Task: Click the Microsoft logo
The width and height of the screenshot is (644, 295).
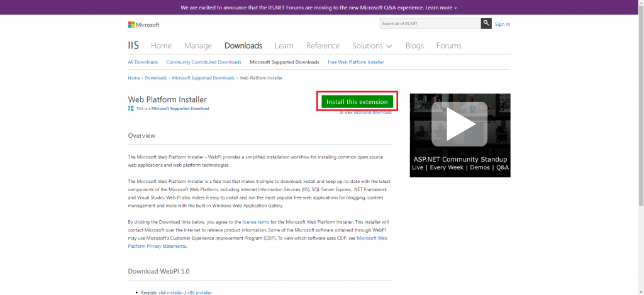Action: [143, 25]
